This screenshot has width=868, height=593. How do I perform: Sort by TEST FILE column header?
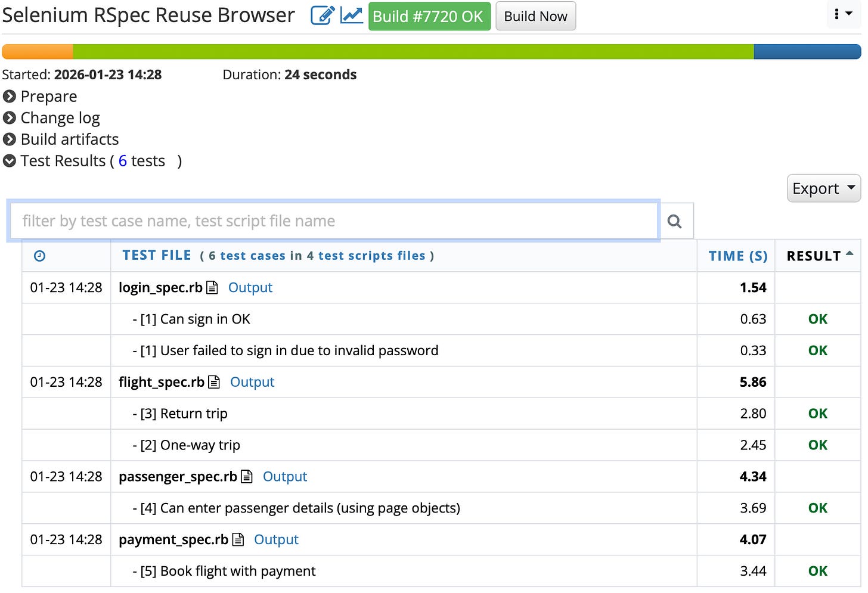point(157,256)
